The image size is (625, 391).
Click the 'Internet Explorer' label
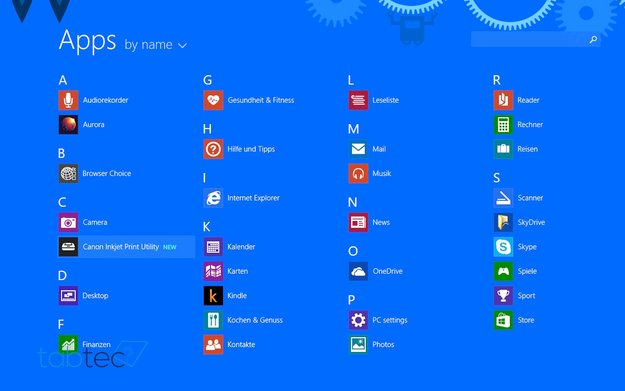click(x=254, y=198)
